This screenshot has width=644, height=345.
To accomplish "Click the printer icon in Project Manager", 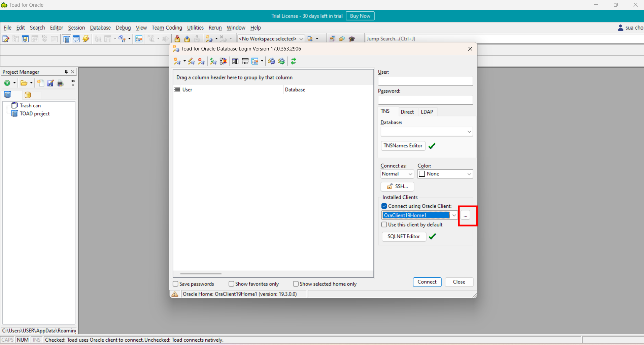I will pos(60,83).
